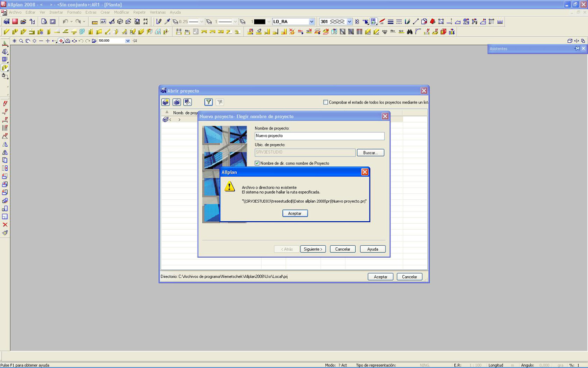Open the Archivo menu
The height and width of the screenshot is (368, 588).
coord(15,12)
